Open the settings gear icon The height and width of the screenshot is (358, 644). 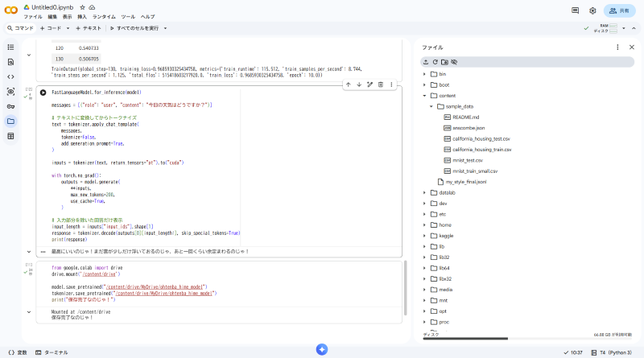click(x=592, y=10)
